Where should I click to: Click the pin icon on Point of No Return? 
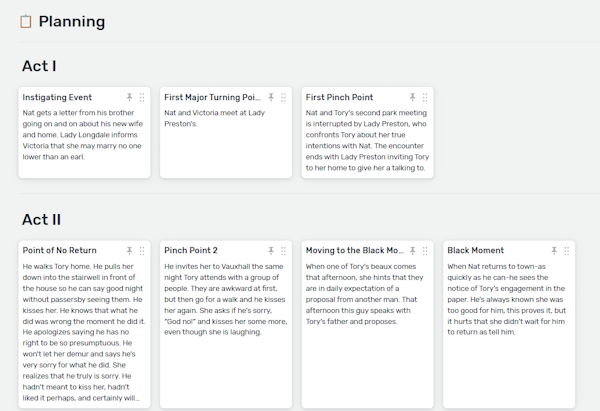point(129,250)
